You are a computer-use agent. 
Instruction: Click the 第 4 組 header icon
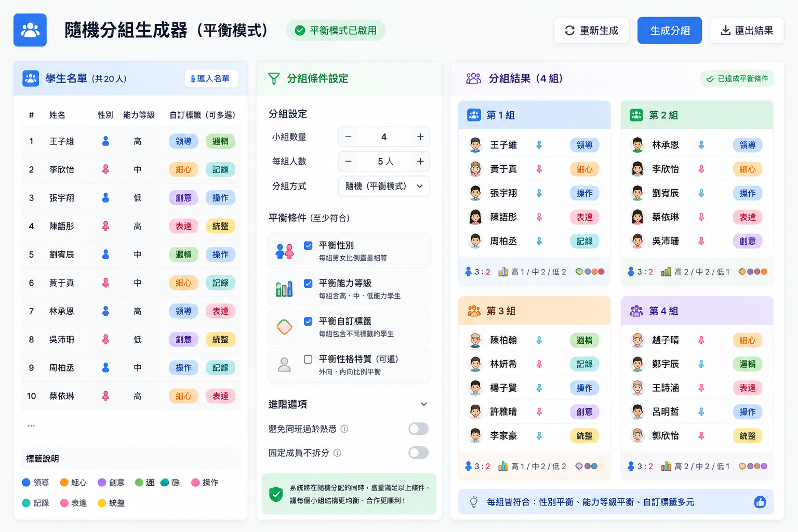(x=636, y=311)
